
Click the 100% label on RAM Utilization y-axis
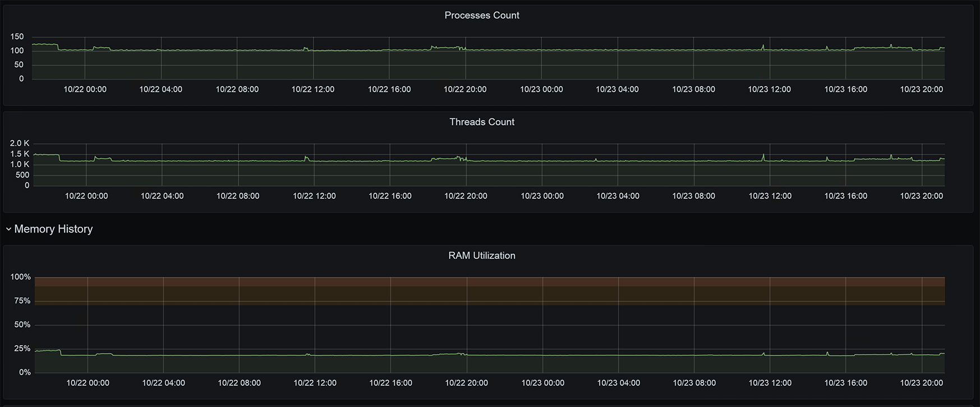(21, 277)
